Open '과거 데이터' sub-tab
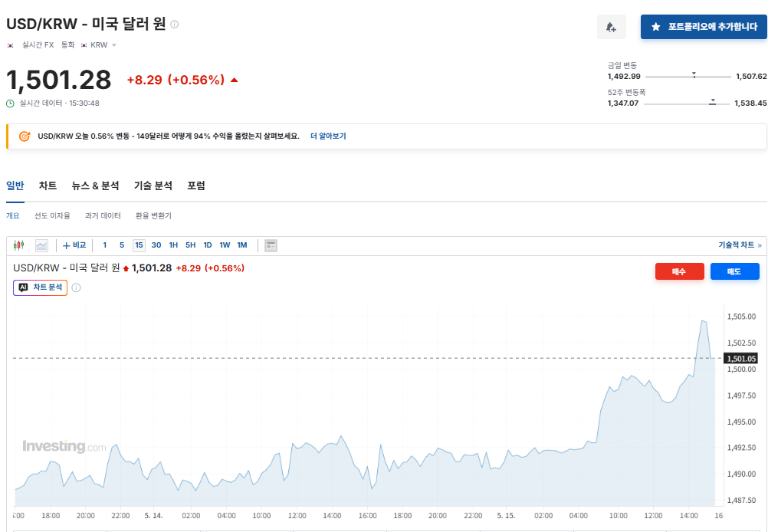Image resolution: width=768 pixels, height=532 pixels. [x=103, y=215]
